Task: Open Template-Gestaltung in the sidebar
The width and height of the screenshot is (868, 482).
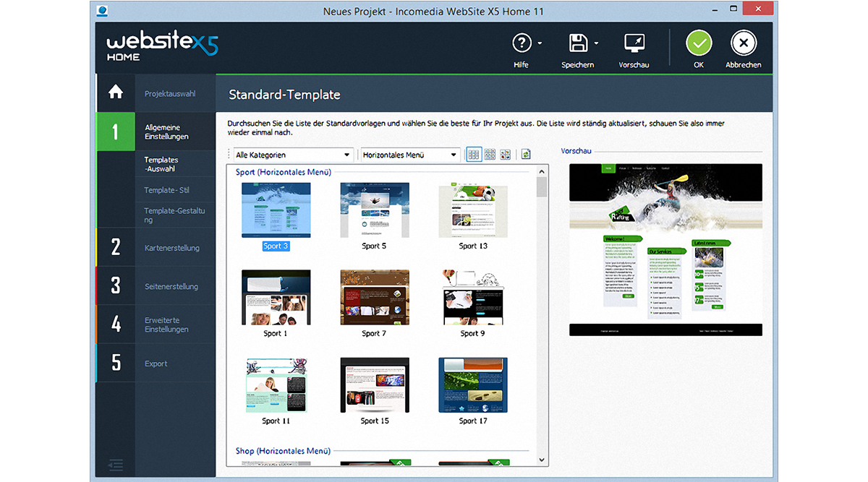Action: pyautogui.click(x=174, y=215)
